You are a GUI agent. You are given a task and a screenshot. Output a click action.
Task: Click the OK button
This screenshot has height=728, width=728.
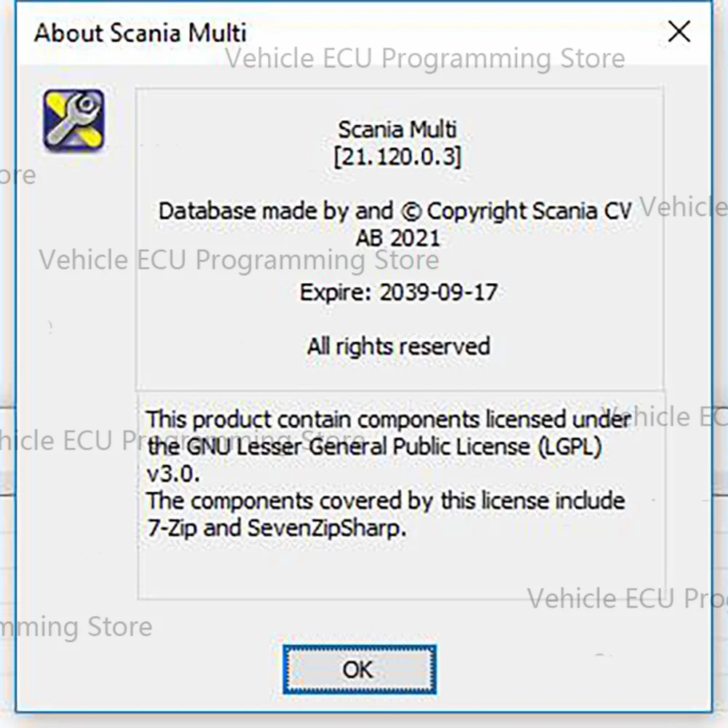point(360,669)
